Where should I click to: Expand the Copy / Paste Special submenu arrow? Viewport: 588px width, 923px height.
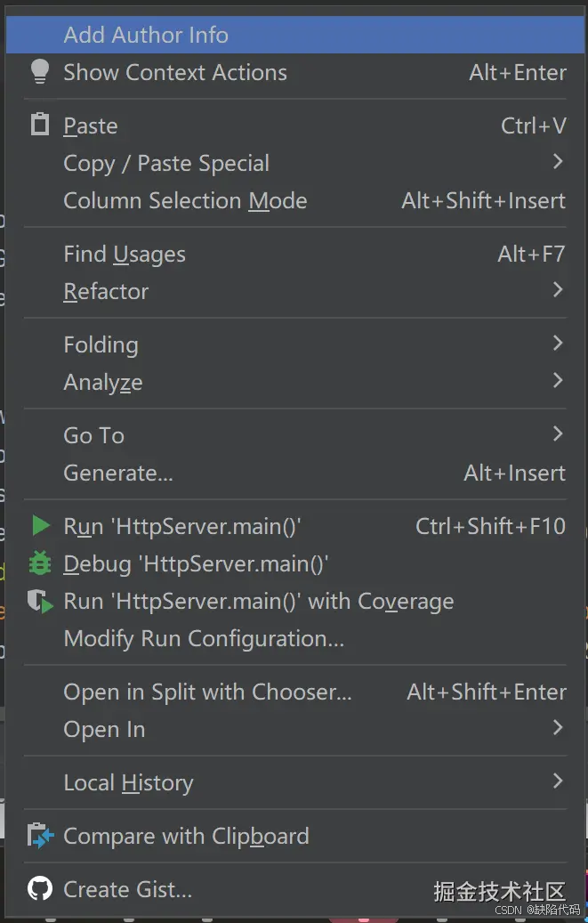pyautogui.click(x=558, y=162)
